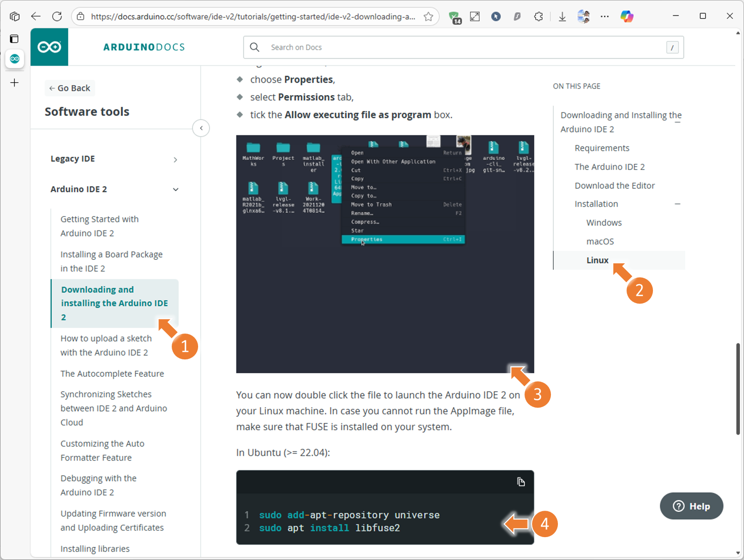Jump to Downloading and Installing heading link

click(x=621, y=122)
